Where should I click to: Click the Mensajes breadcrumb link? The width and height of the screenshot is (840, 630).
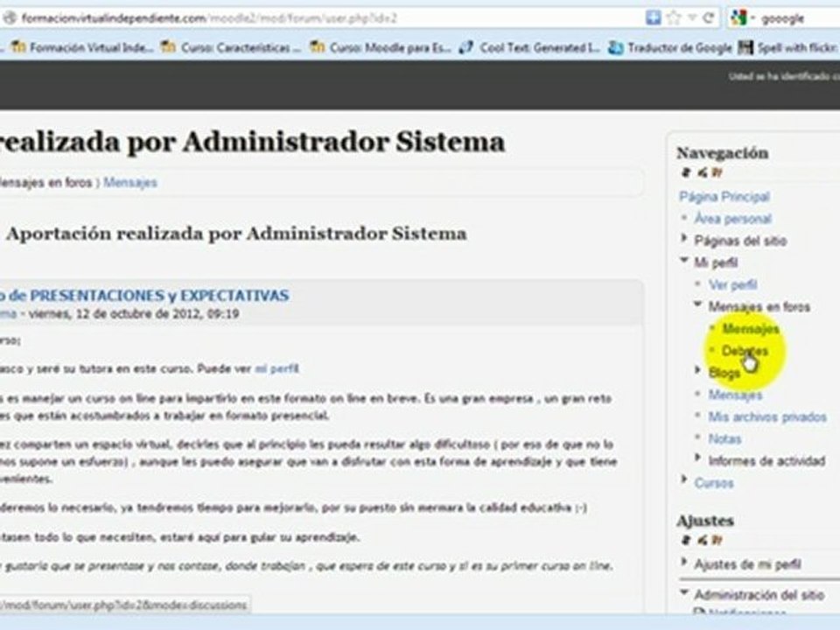click(x=130, y=182)
